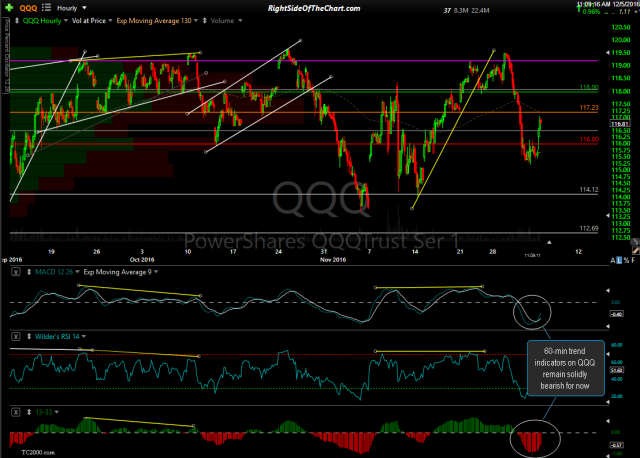
Task: Click the green plus add-indicator icon
Action: 9,8
